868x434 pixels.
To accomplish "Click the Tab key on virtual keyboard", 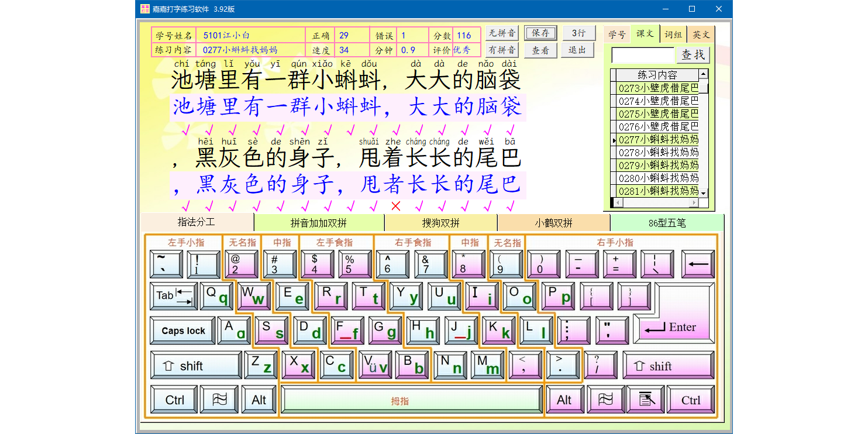I will [174, 296].
